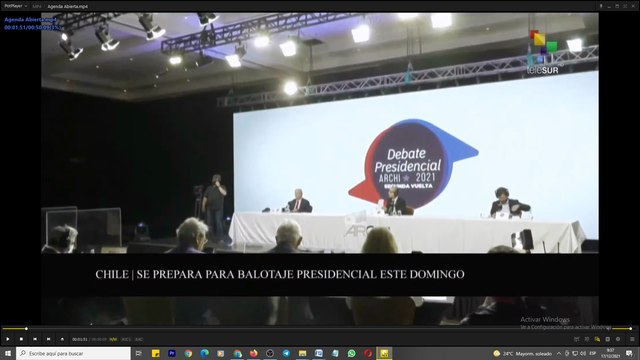Screen dimensions: 640x360
Task: Adjust the PotPlayer volume slider
Action: (622, 329)
